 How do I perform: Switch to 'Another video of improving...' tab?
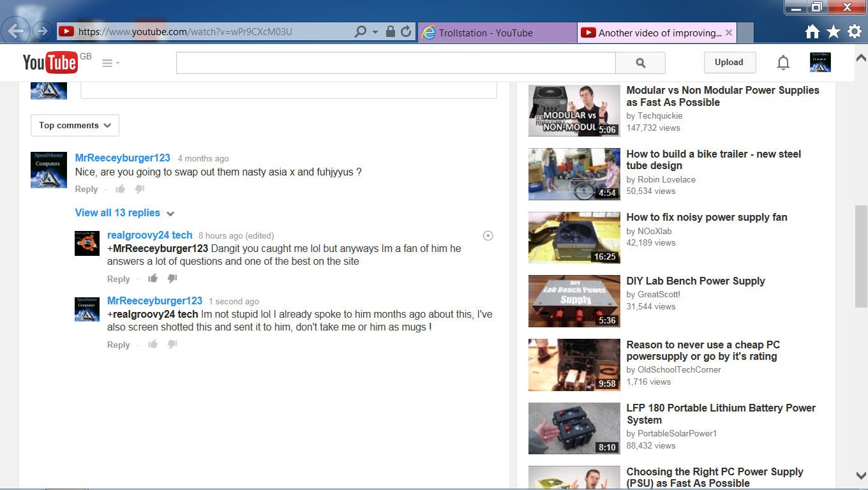657,33
